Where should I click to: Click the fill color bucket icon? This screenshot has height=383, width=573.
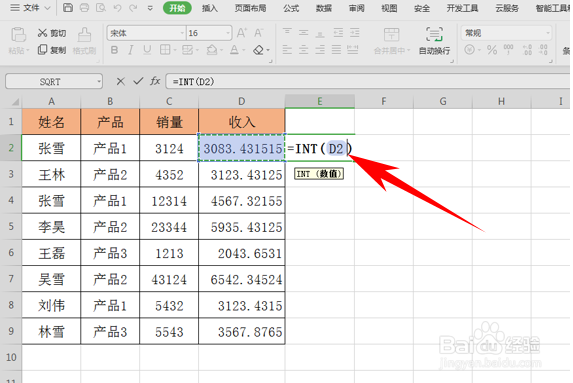tap(212, 50)
